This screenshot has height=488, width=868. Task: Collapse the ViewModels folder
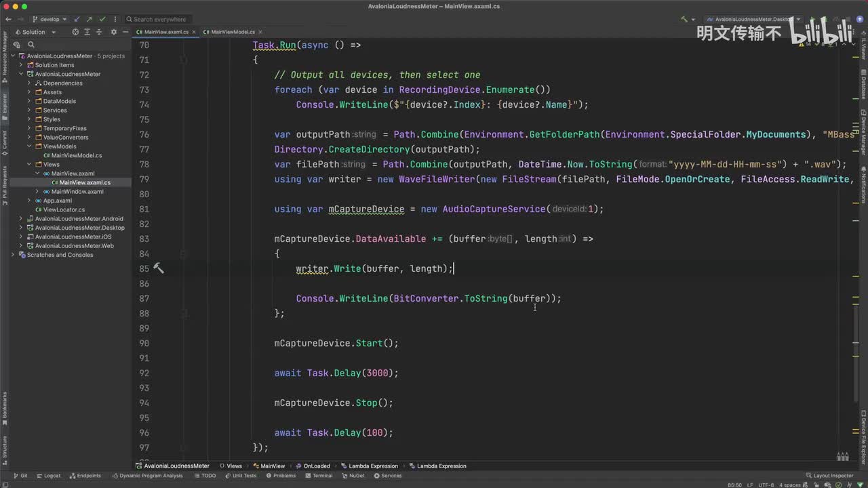tap(29, 146)
